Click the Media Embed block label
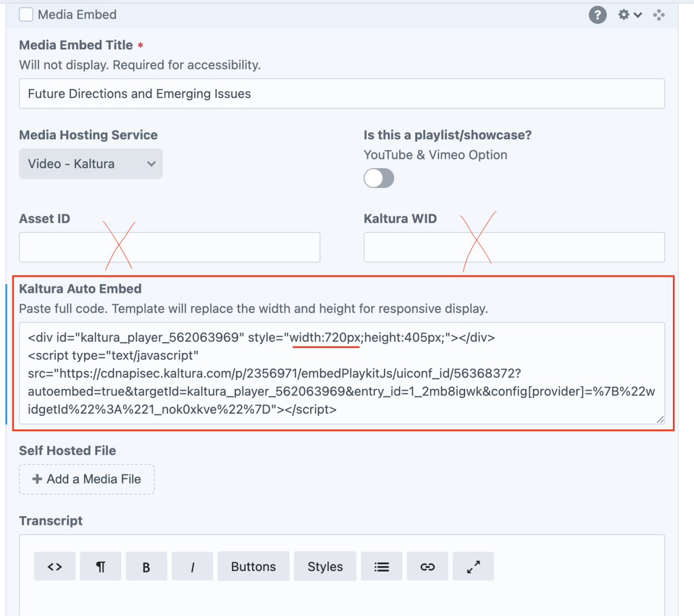The height and width of the screenshot is (616, 694). click(x=77, y=15)
